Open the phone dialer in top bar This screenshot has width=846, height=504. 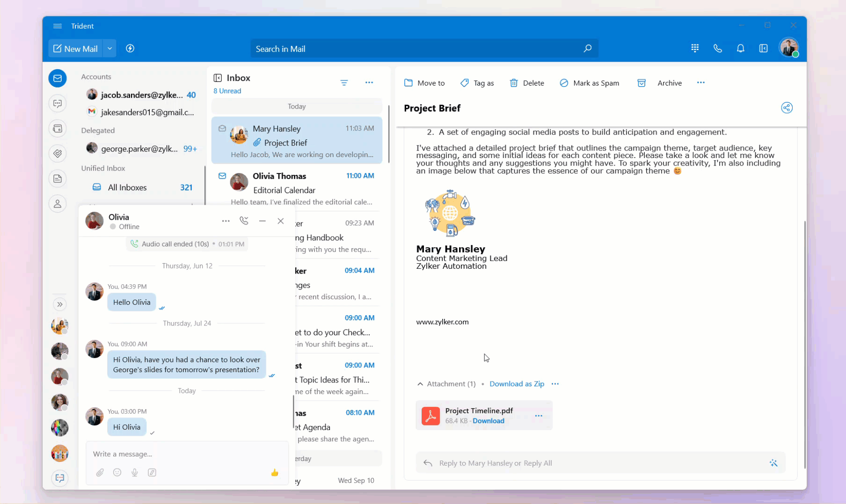pyautogui.click(x=717, y=48)
